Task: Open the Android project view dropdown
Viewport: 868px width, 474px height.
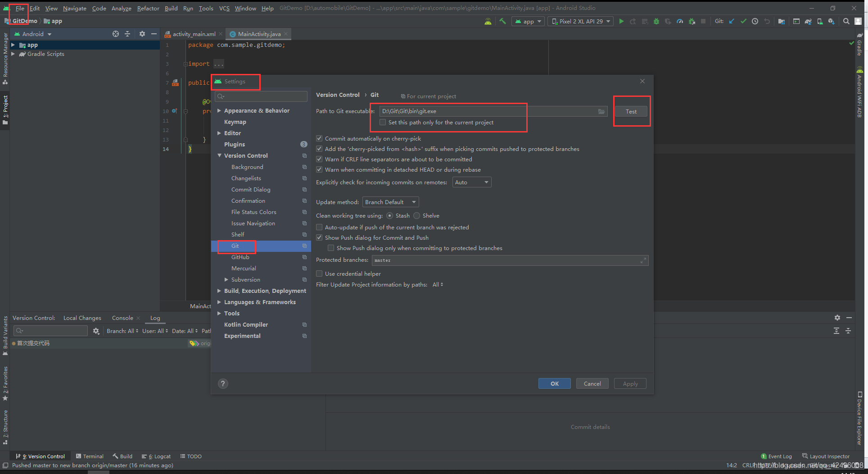Action: (x=33, y=34)
